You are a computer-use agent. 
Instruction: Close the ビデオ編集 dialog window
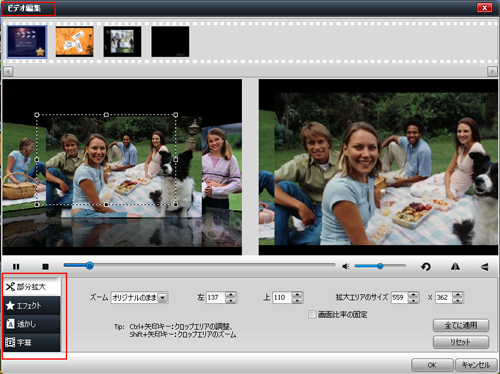[x=484, y=8]
